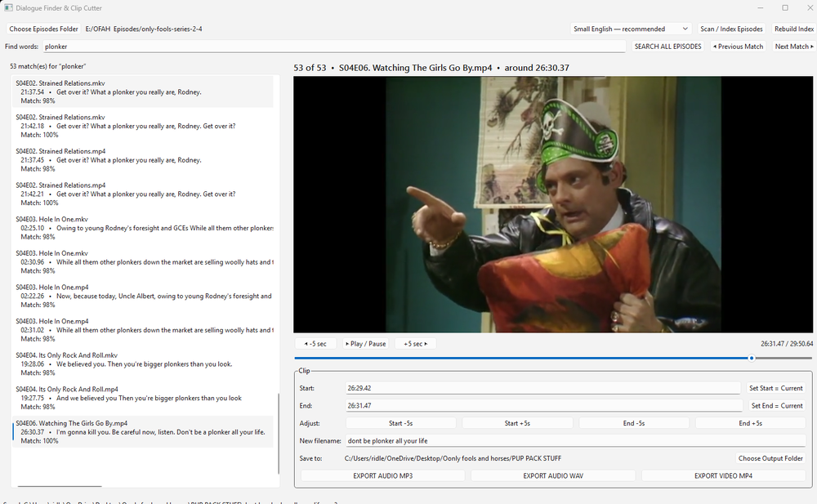Click the video seek slider handle
Screen dimensions: 817x504
(x=752, y=358)
